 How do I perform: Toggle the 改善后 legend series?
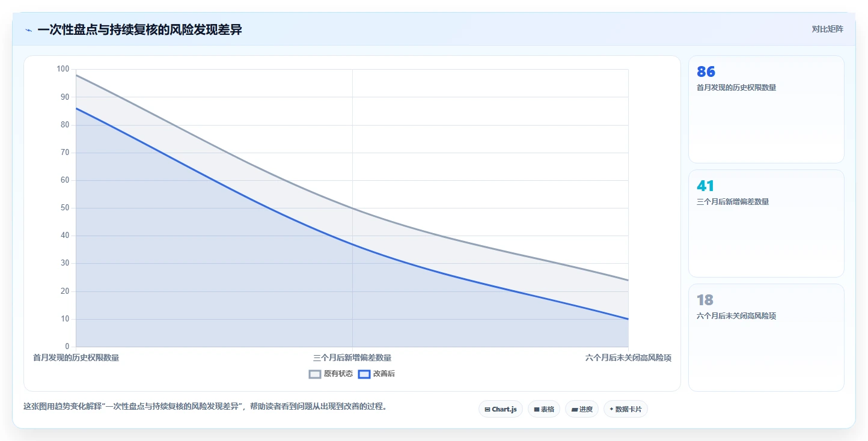(x=376, y=374)
